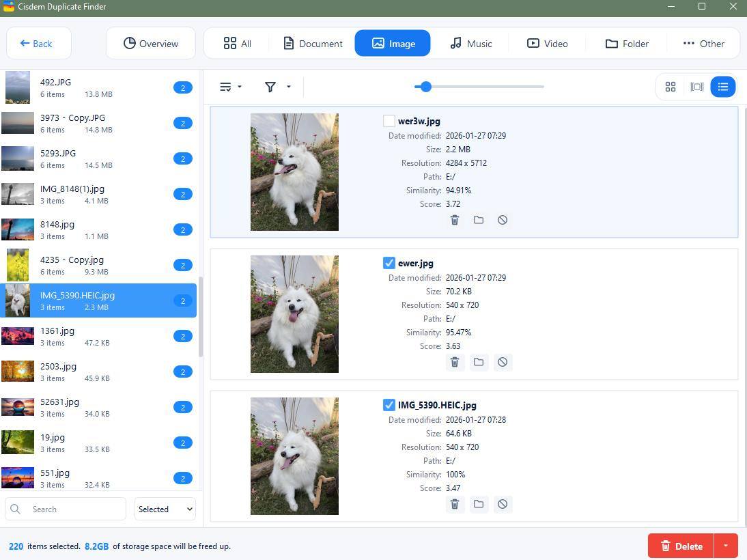Switch to the All tab
Viewport: 747px width, 560px height.
[x=237, y=44]
